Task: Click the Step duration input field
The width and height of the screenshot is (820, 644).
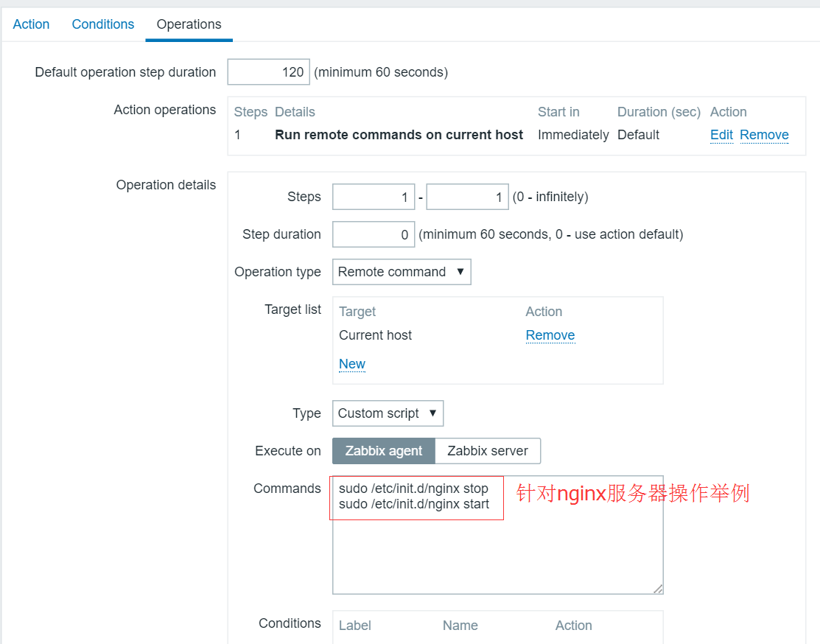Action: coord(374,234)
